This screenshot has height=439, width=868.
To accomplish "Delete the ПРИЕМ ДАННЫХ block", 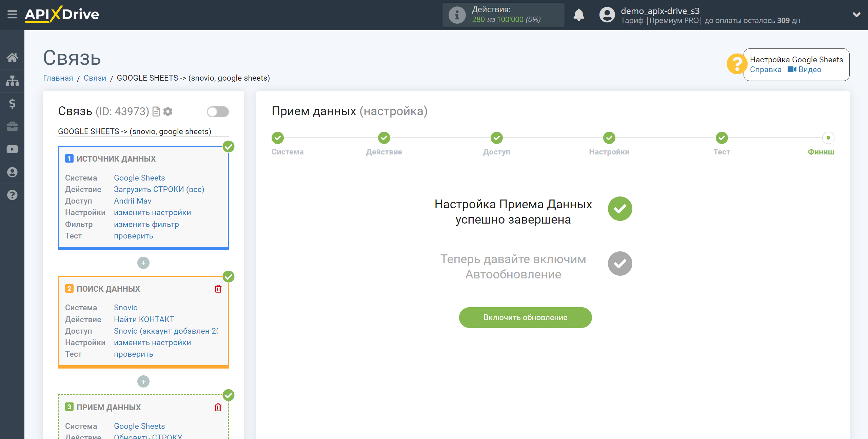I will pyautogui.click(x=218, y=407).
